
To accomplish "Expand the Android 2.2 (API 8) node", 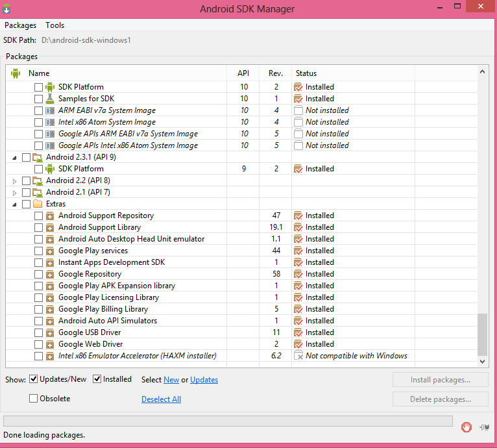I will click(14, 181).
